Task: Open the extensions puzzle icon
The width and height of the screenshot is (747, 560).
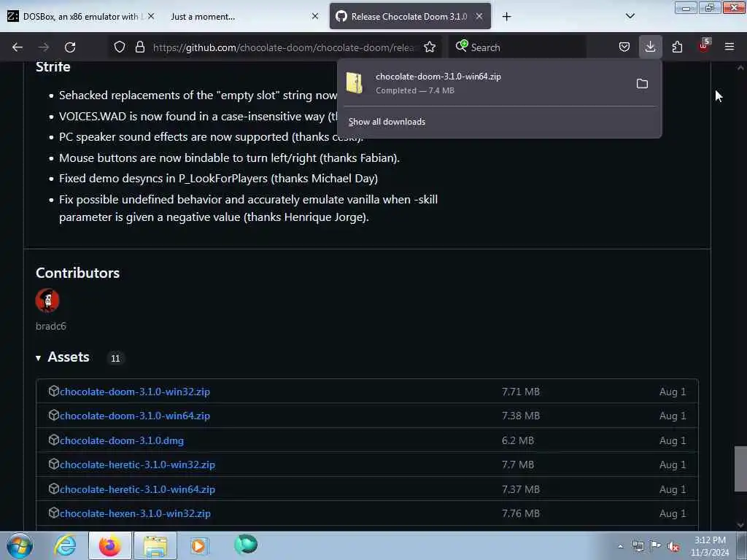Action: pos(677,47)
